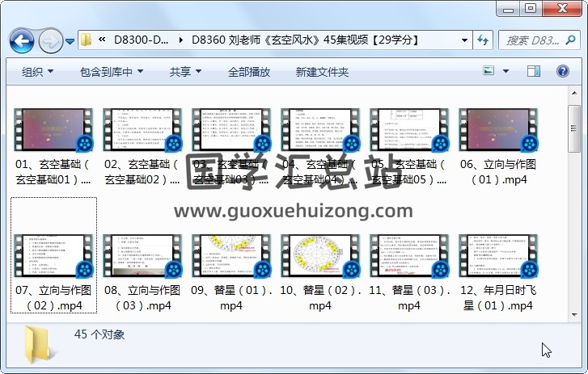Open the 共享 dropdown menu
The image size is (588, 374).
pos(184,72)
